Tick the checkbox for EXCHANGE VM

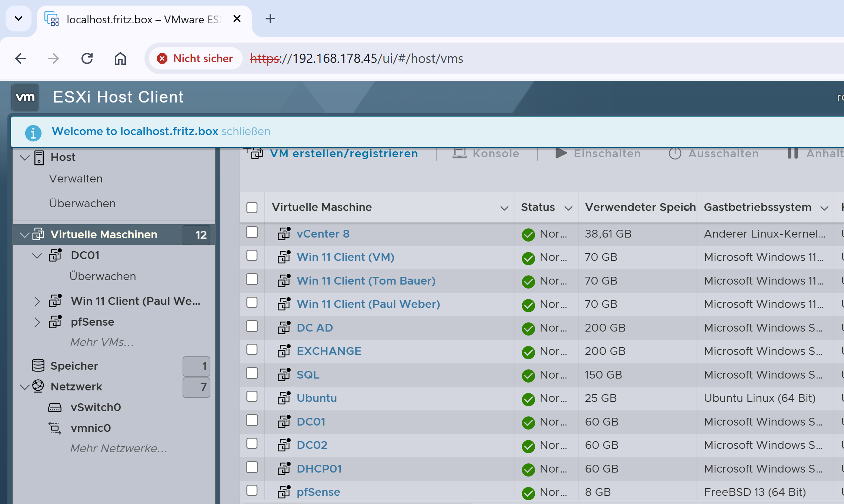click(x=252, y=350)
